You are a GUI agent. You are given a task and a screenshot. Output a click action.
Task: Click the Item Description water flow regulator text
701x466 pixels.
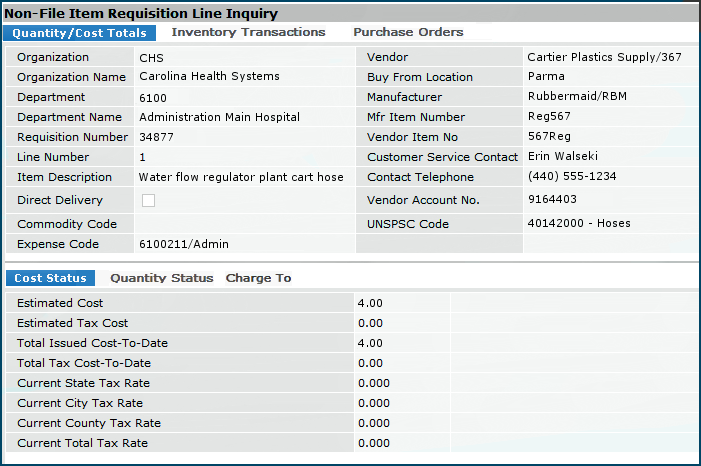[240, 177]
